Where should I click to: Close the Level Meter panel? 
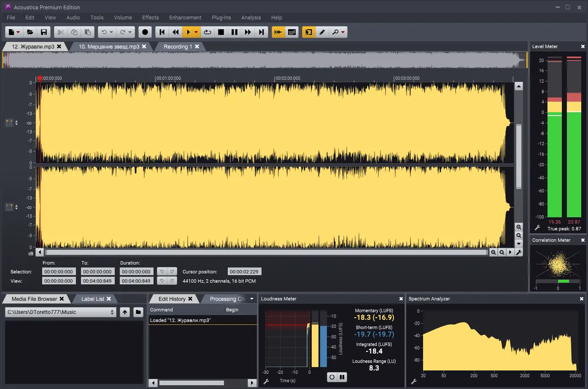coord(583,46)
